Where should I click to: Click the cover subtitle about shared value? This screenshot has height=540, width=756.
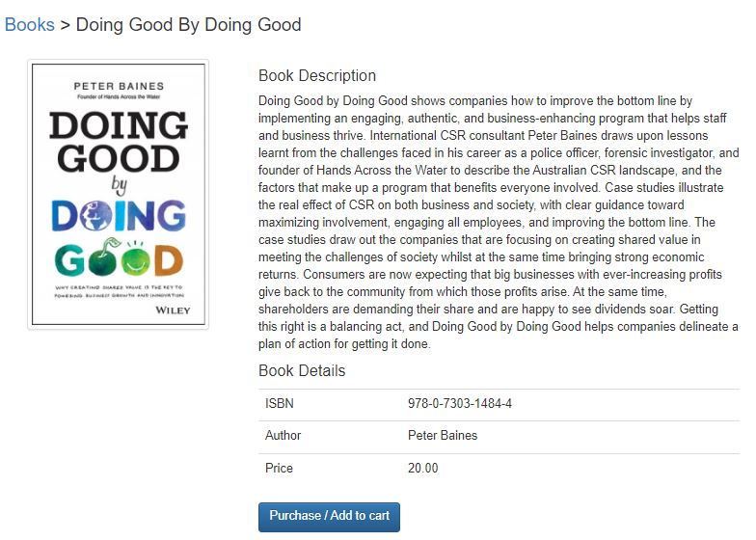point(118,291)
